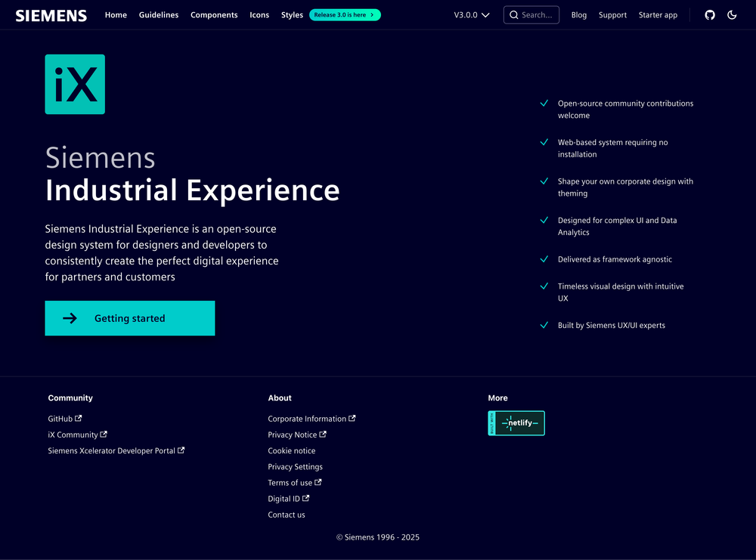756x560 pixels.
Task: Click the arrow icon in Getting started button
Action: (x=70, y=318)
